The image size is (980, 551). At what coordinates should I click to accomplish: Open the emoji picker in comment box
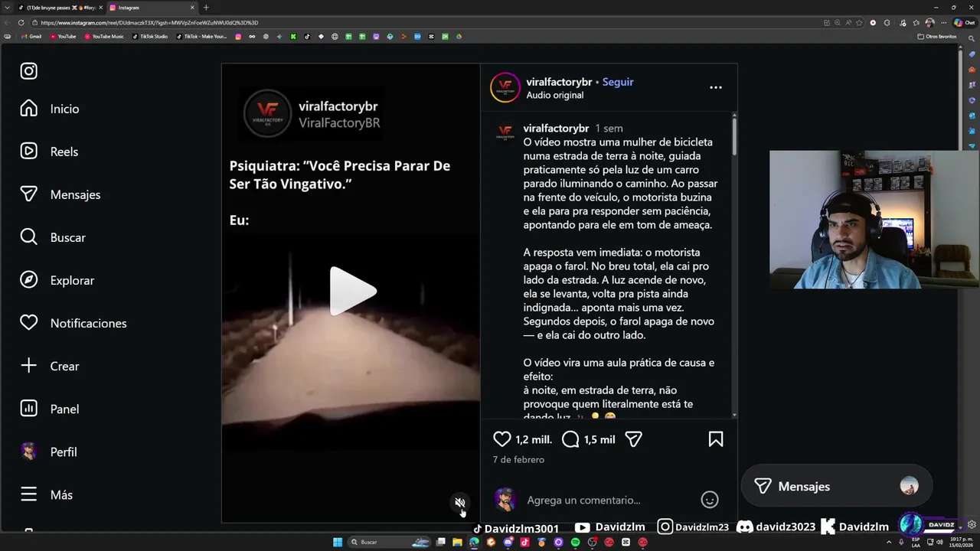(710, 500)
